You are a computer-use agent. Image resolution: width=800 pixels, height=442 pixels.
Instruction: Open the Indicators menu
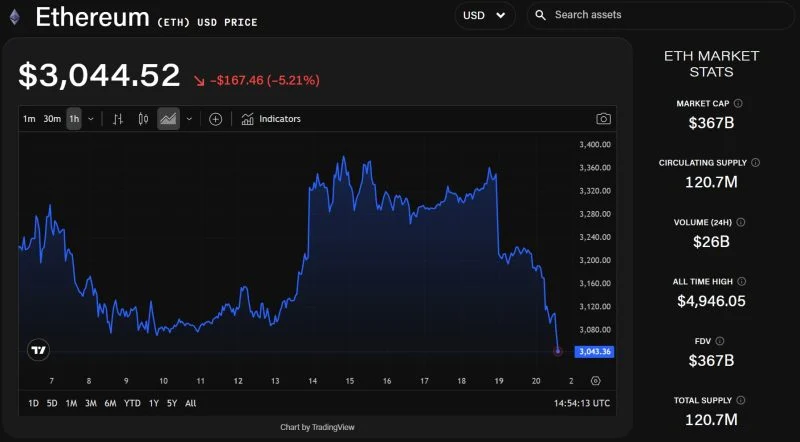coord(271,119)
